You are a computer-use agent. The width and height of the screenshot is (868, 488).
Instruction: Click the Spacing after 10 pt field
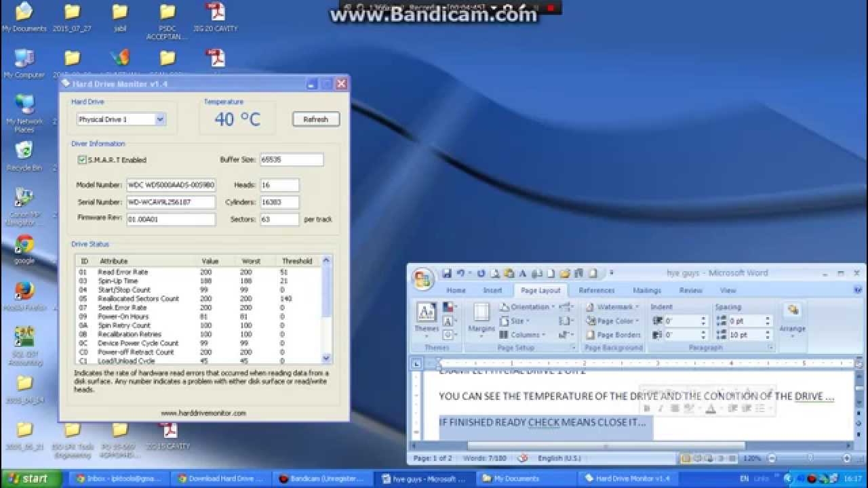[750, 335]
